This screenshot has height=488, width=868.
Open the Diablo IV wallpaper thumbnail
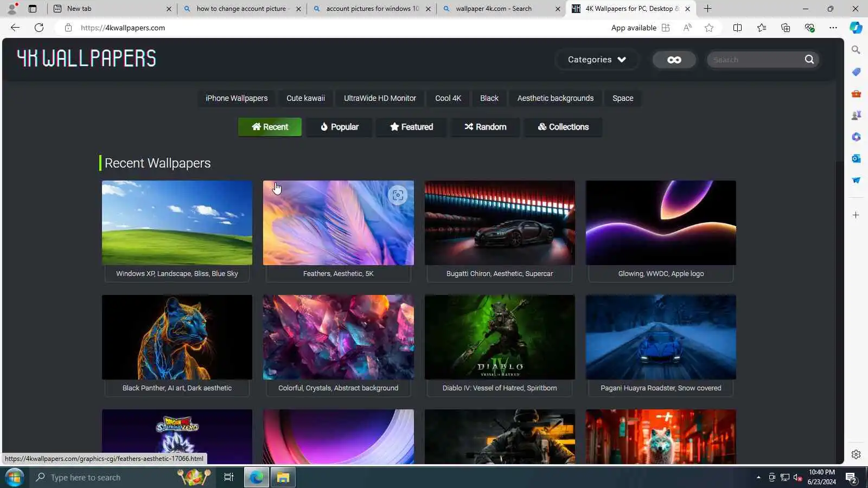point(500,337)
